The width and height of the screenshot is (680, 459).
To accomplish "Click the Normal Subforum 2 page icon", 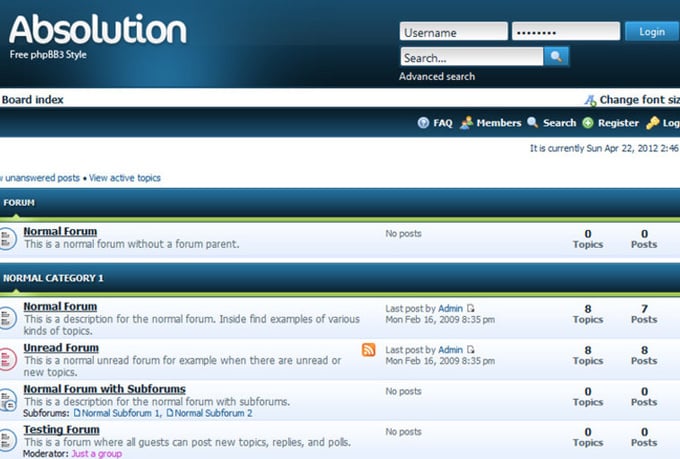I will coord(170,413).
